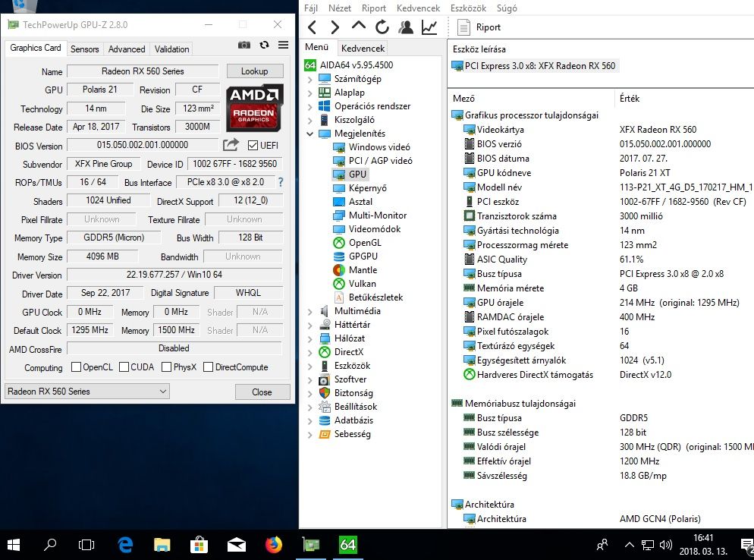Select Windows videó tree item
754x560 pixels.
[379, 147]
